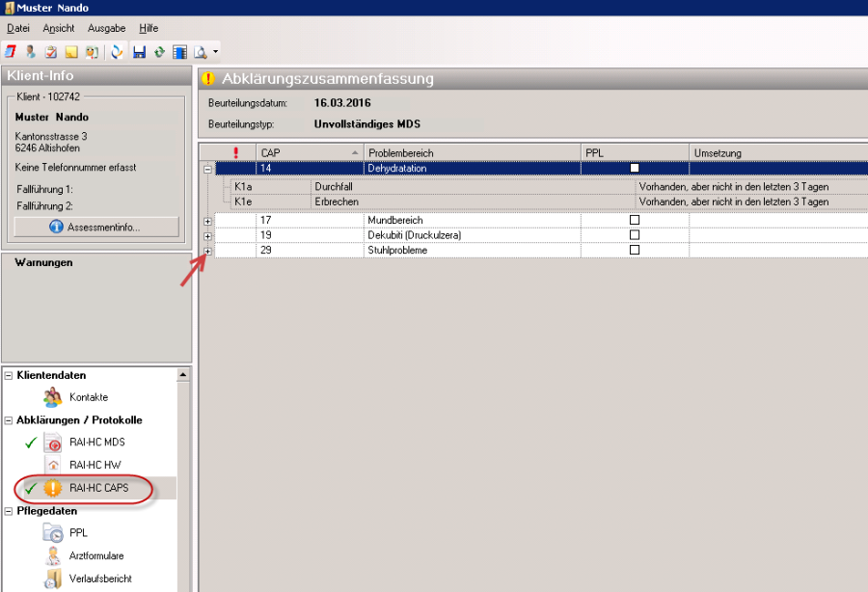Sort table by CAP column header
This screenshot has width=868, height=592.
click(x=309, y=152)
